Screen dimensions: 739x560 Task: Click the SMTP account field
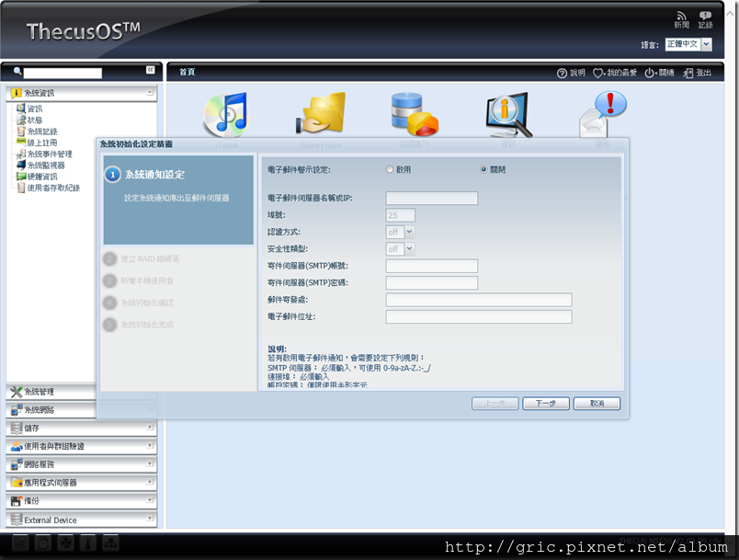432,266
